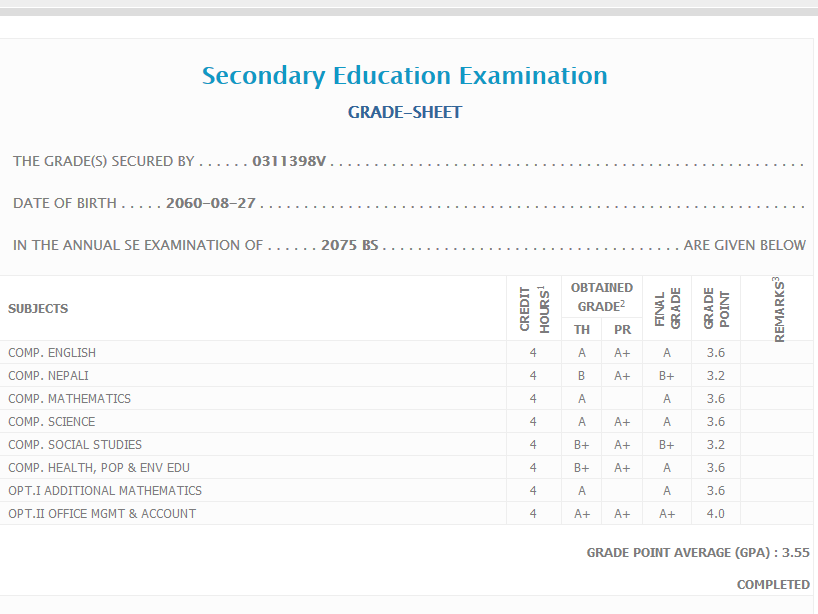818x614 pixels.
Task: Click the GRADE-SHEET subtitle heading
Action: point(404,112)
